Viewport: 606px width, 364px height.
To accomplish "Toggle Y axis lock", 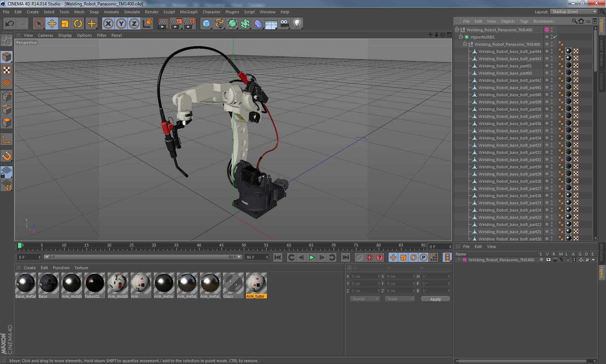I will (121, 24).
